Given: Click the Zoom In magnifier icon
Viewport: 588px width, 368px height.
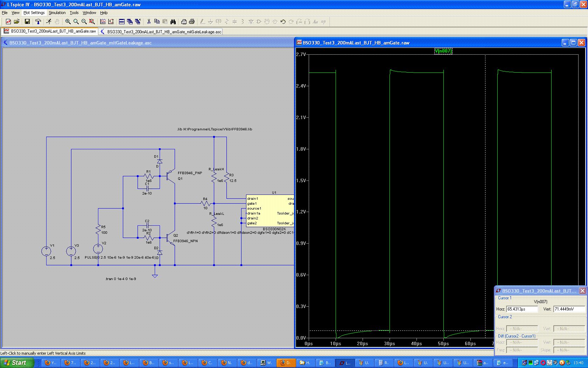Looking at the screenshot, I should tap(68, 22).
